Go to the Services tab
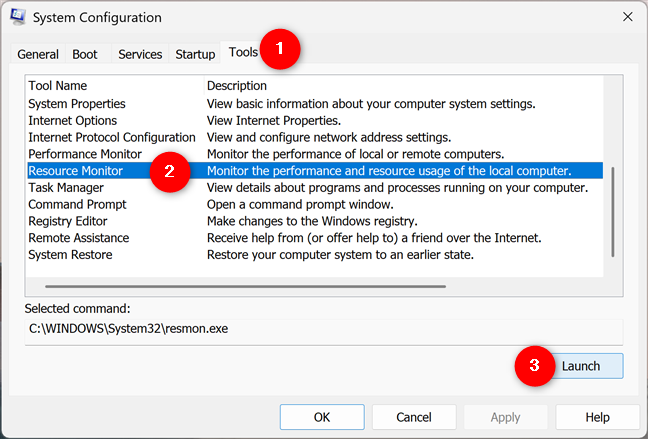Viewport: 648px width, 439px height. pos(140,54)
